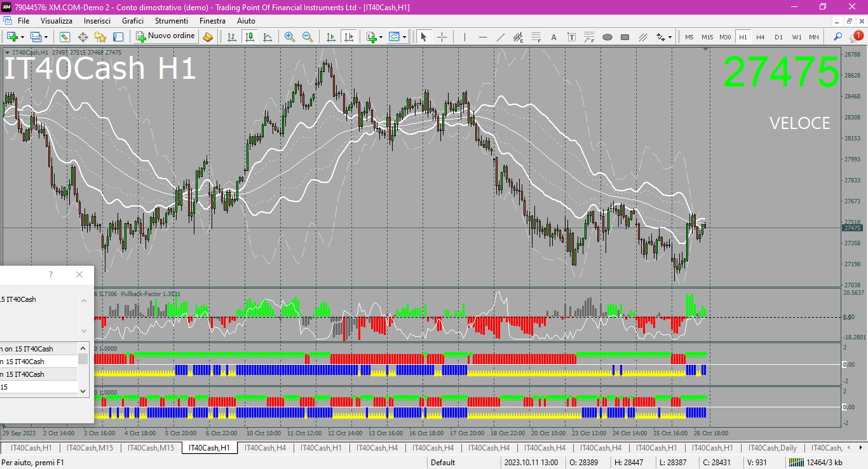Expand the arrows objects dropdown
Screen dimensions: 868x469
[x=670, y=37]
